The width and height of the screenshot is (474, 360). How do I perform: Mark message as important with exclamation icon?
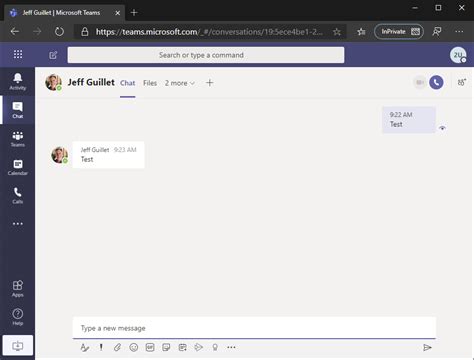[x=101, y=347]
